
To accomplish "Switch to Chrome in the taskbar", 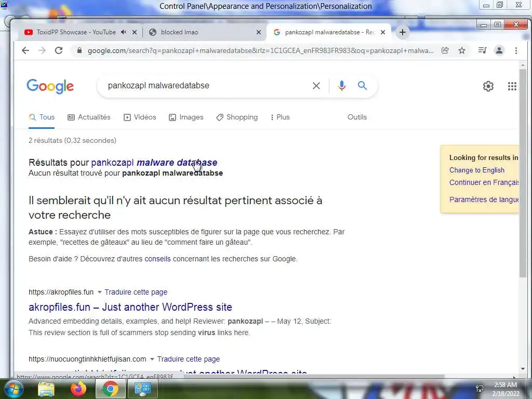I will coord(110,389).
